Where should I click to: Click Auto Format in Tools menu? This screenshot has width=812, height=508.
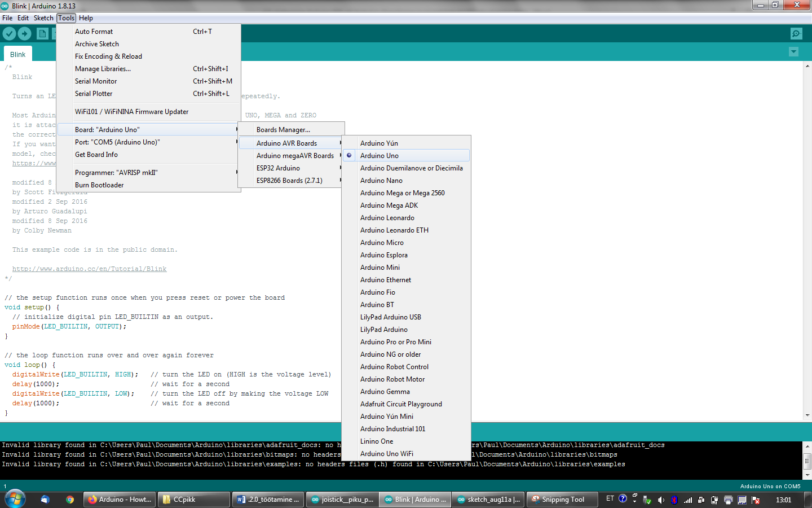94,32
